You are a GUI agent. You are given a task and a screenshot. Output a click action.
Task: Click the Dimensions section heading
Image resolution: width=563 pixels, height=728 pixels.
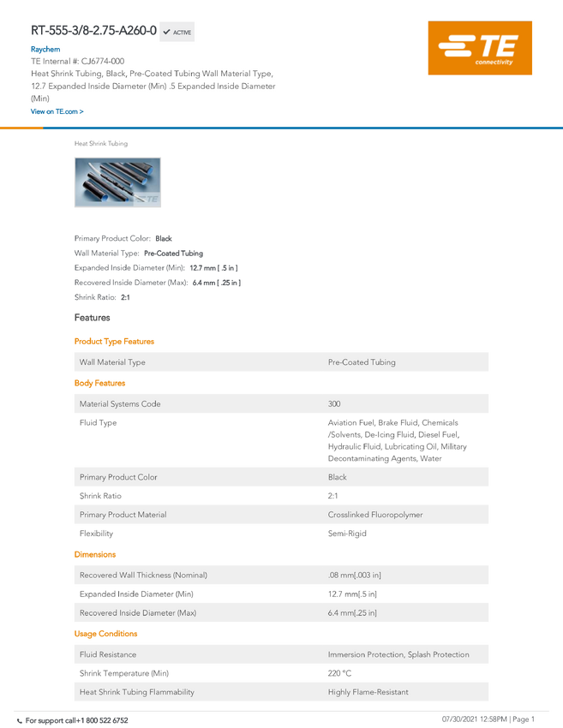point(95,554)
